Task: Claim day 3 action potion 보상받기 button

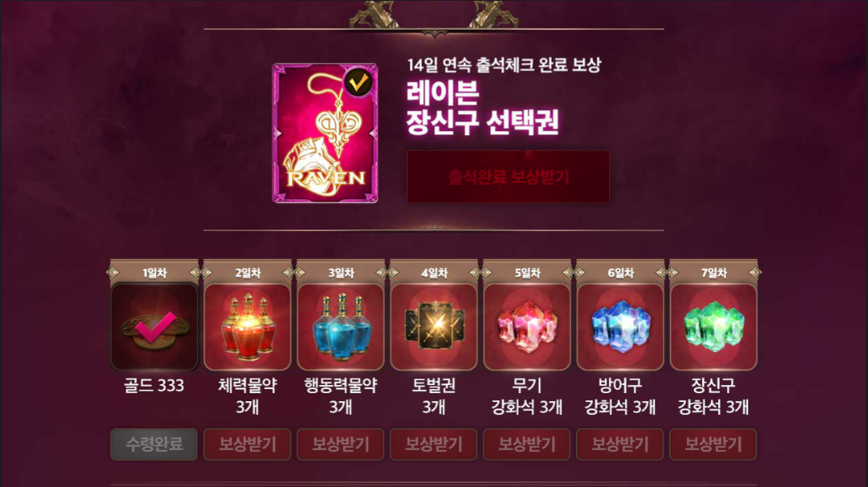Action: coord(341,444)
